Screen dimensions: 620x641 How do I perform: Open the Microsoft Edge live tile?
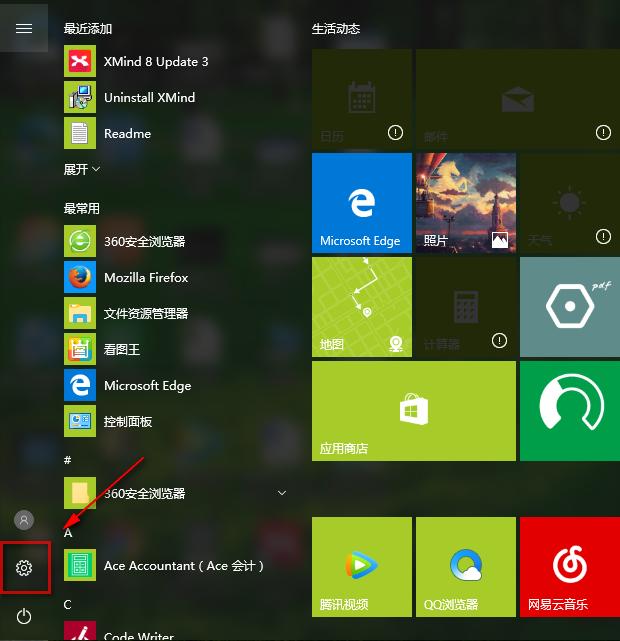coord(361,203)
